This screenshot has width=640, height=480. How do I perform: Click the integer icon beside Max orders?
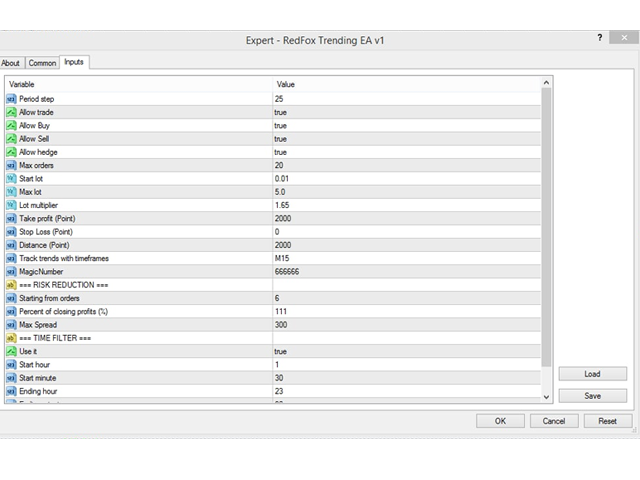coord(11,165)
